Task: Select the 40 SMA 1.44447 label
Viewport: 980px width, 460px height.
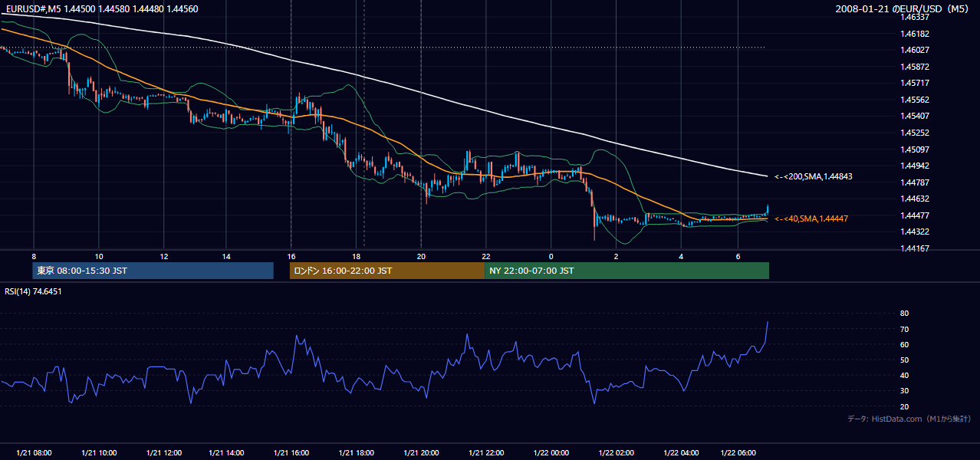Action: (811, 219)
